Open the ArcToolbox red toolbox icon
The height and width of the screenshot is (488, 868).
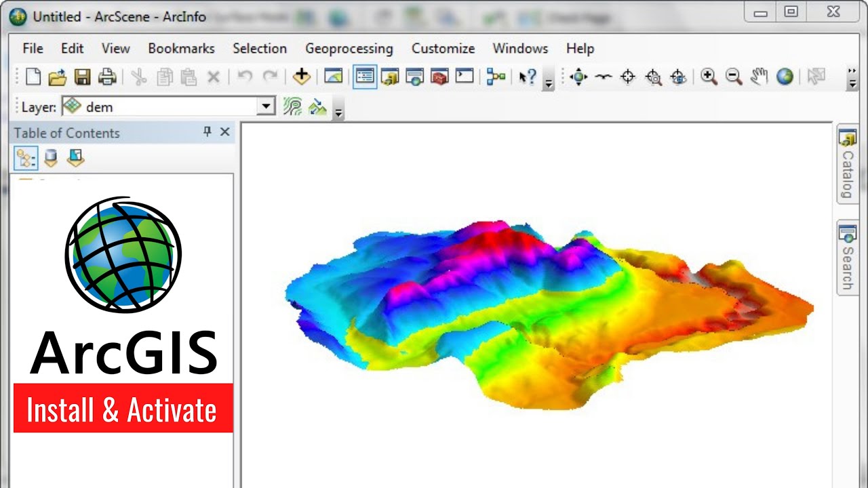tap(439, 77)
